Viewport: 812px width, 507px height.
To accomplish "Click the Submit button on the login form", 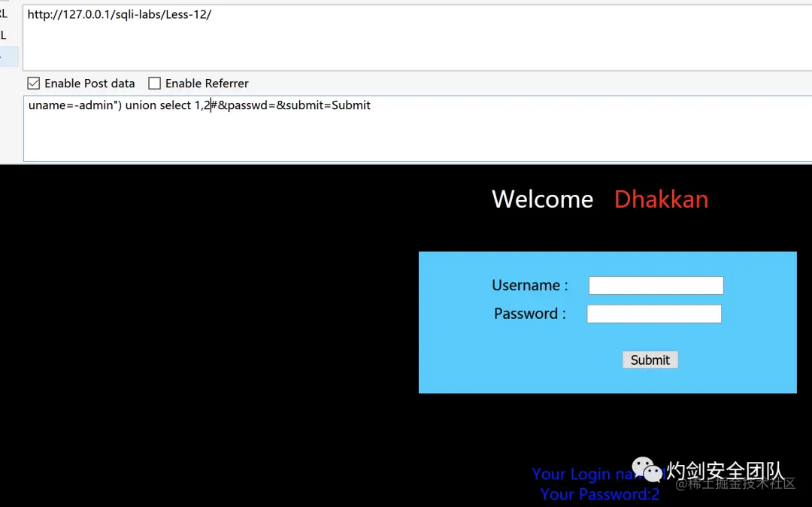I will [650, 360].
